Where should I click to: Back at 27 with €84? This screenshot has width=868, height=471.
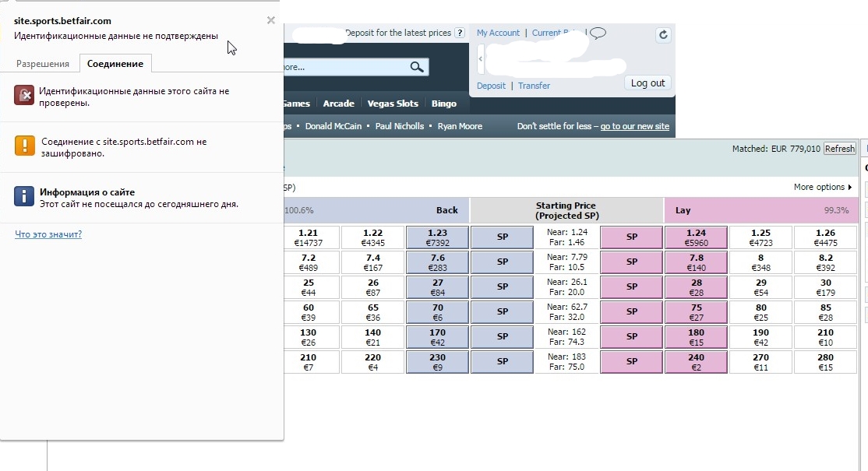(x=437, y=287)
